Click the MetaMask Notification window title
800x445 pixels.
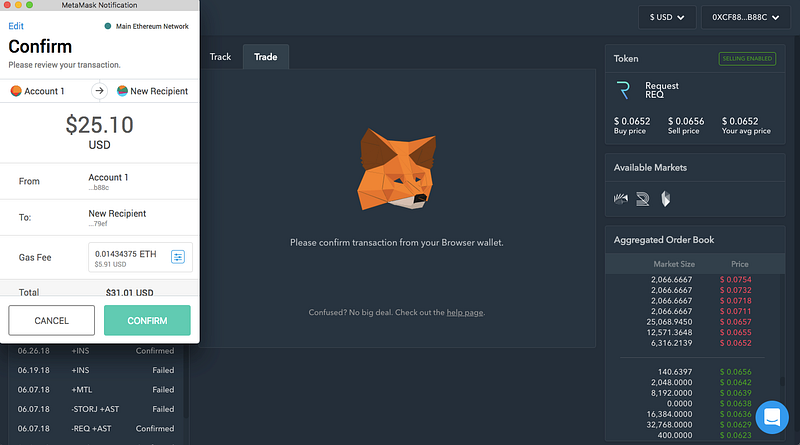pyautogui.click(x=99, y=5)
